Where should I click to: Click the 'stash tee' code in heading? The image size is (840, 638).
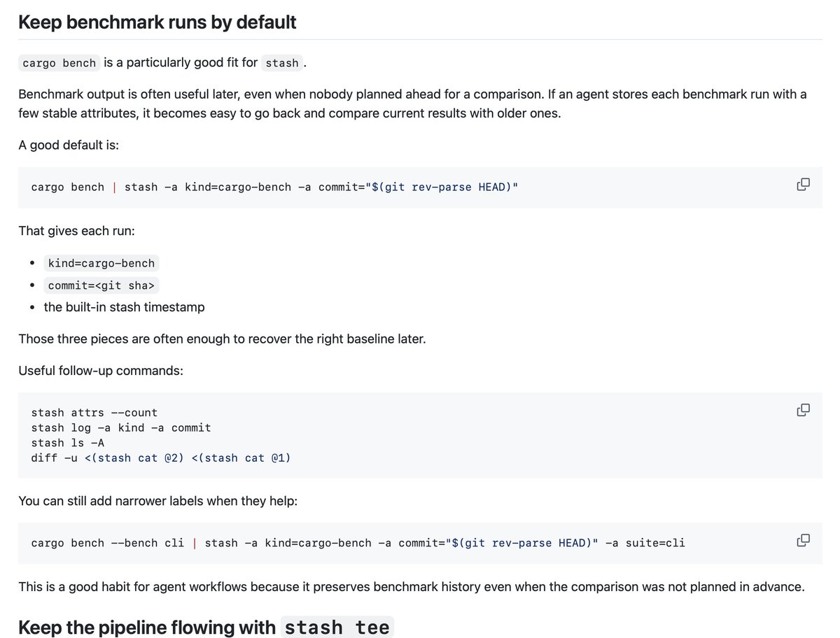(x=337, y=628)
